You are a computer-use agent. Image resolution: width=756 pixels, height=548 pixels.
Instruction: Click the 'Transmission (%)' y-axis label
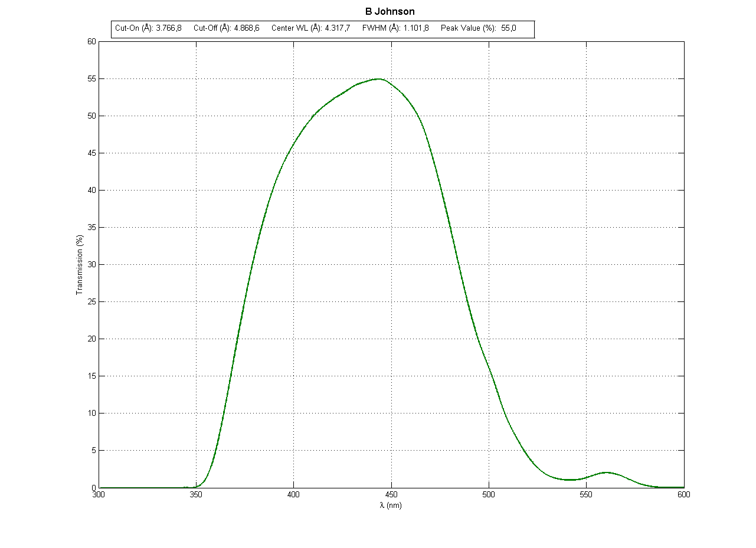pyautogui.click(x=78, y=264)
